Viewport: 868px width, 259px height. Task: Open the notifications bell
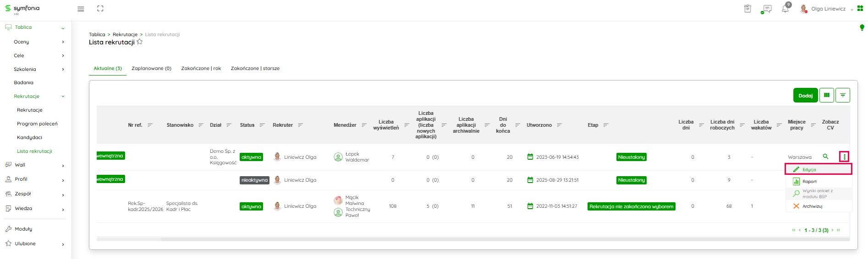pos(785,9)
